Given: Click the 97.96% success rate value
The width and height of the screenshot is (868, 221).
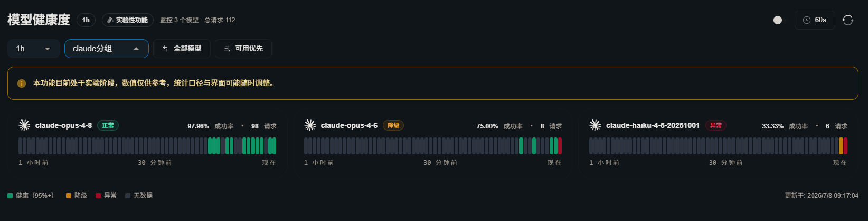Looking at the screenshot, I should (198, 126).
